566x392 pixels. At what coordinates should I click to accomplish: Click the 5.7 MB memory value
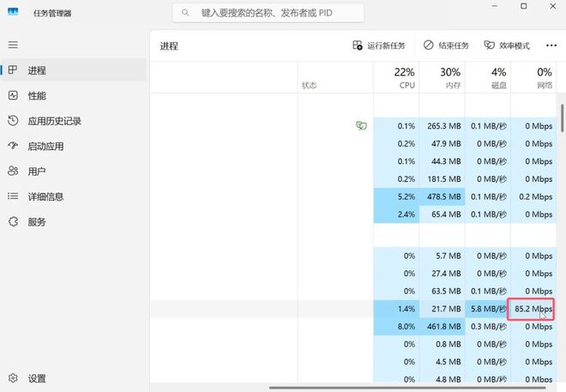point(449,256)
